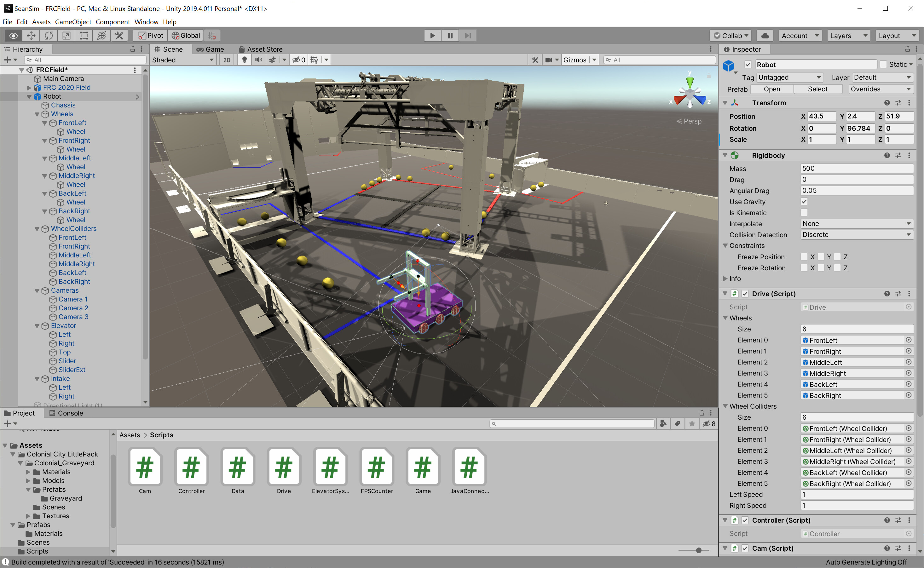Click the 2D view toggle in Scene view

(x=227, y=59)
